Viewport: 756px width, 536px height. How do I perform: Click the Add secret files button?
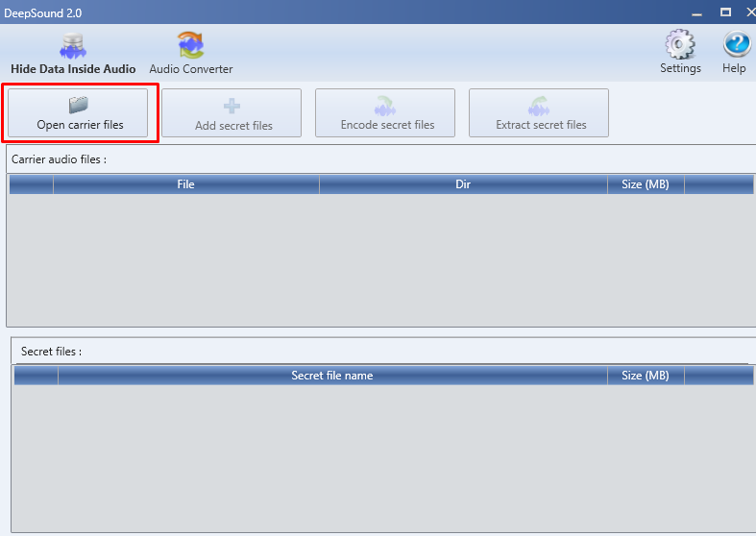click(x=232, y=112)
